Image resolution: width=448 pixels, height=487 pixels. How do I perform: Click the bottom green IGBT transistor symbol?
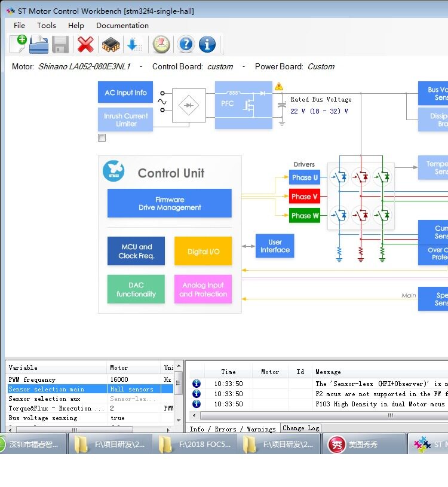tap(382, 215)
